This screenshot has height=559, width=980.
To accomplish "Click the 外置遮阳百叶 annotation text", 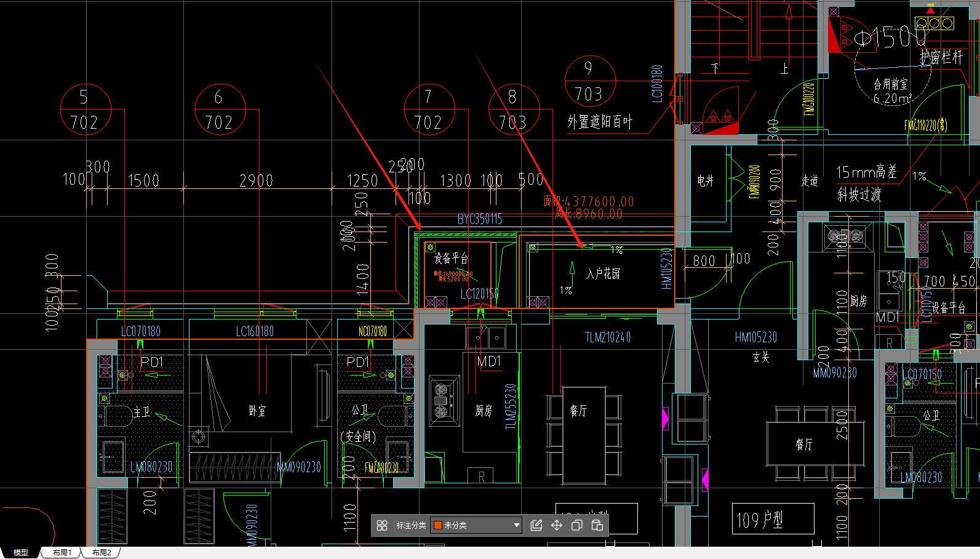I will point(600,122).
